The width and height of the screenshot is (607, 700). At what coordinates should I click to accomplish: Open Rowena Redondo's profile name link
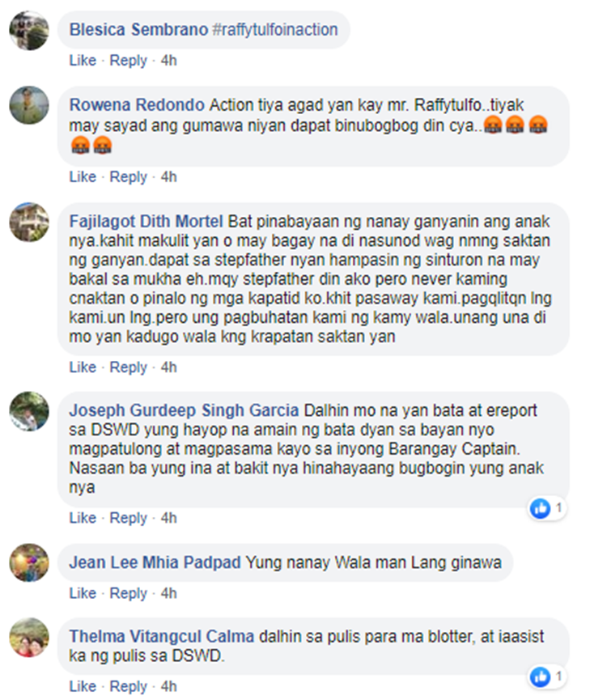pos(137,105)
